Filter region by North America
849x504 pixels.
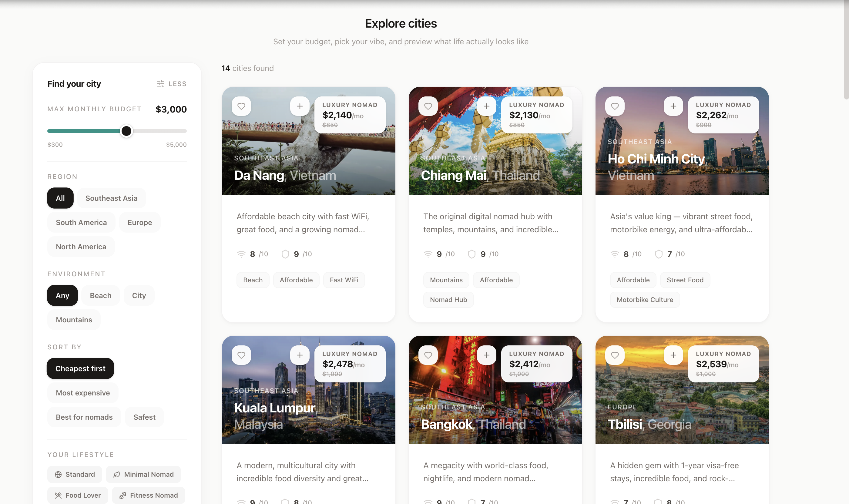click(81, 247)
